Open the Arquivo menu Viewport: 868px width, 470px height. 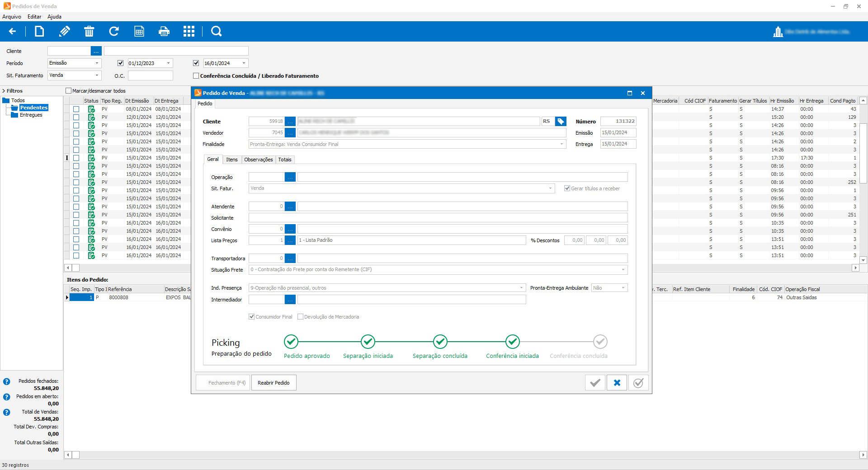12,17
